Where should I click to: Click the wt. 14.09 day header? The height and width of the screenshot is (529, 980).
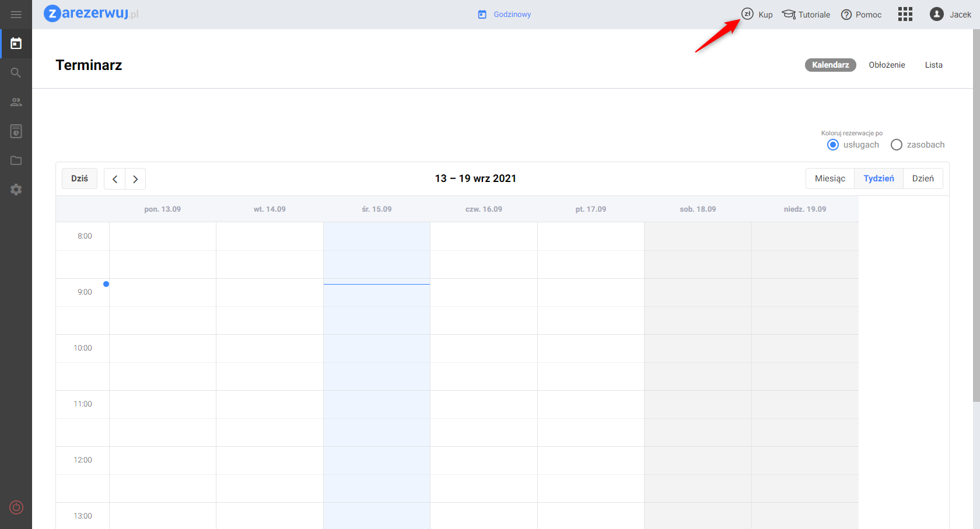[269, 209]
